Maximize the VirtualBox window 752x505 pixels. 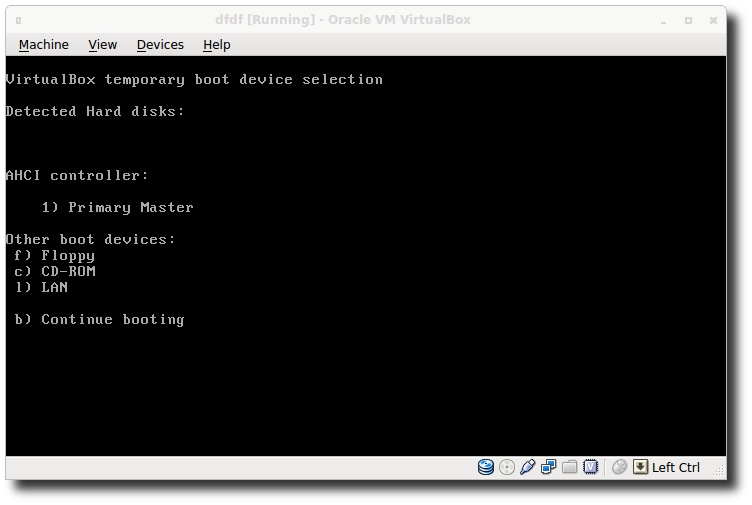(x=688, y=20)
